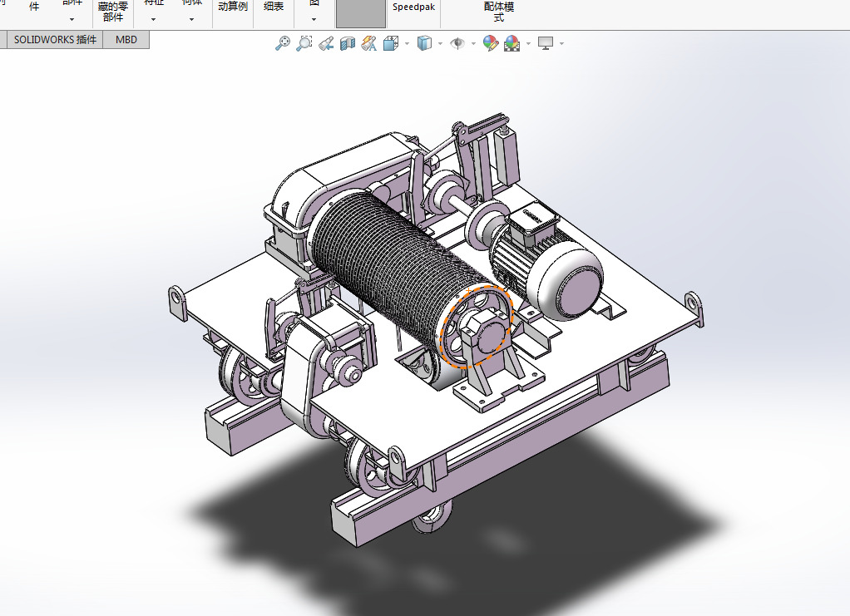Activate the Section View tool
This screenshot has width=850, height=616.
coord(348,43)
